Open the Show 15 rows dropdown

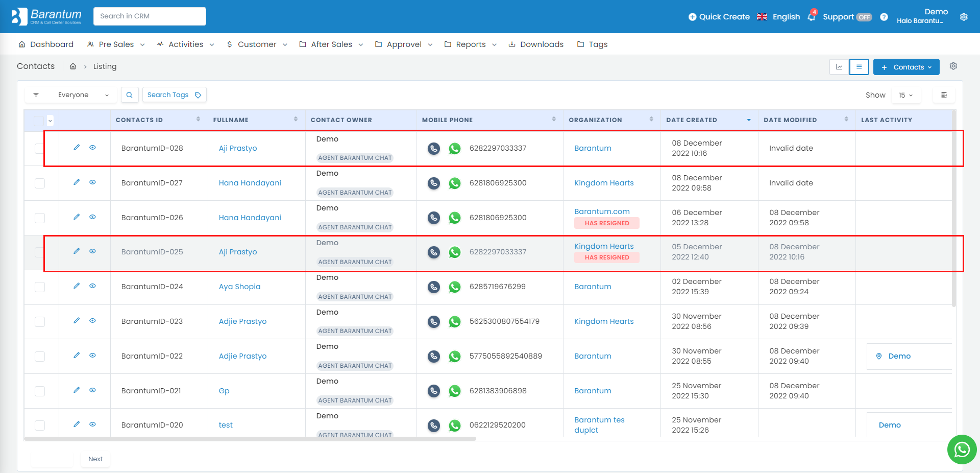pyautogui.click(x=906, y=96)
